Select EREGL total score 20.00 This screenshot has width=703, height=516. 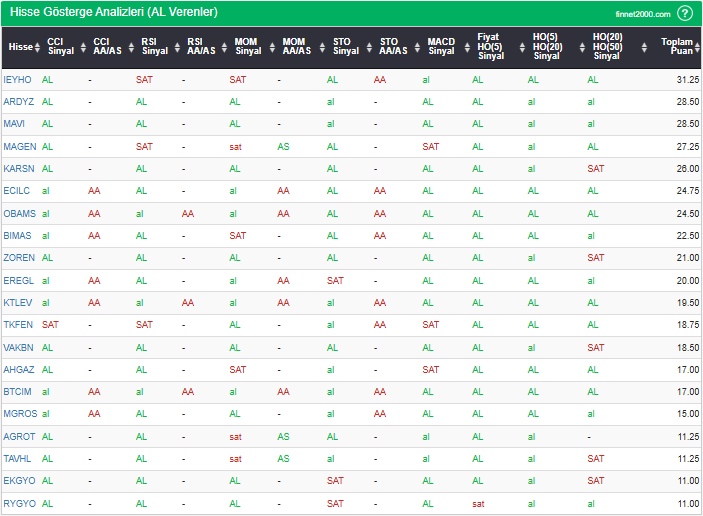coord(688,281)
